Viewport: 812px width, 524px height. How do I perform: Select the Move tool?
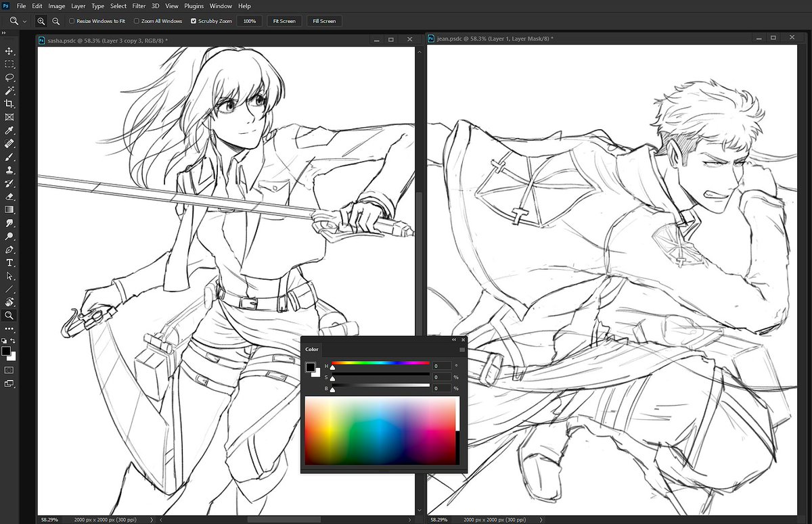click(9, 51)
